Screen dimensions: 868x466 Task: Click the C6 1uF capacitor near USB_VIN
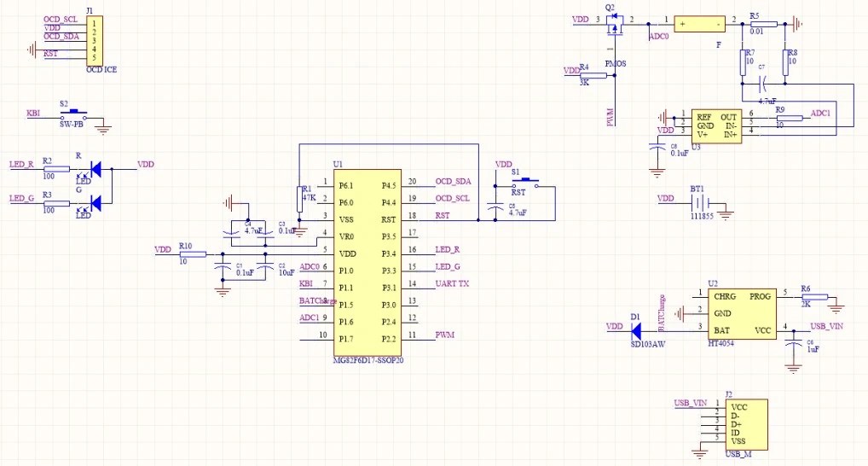(x=793, y=344)
